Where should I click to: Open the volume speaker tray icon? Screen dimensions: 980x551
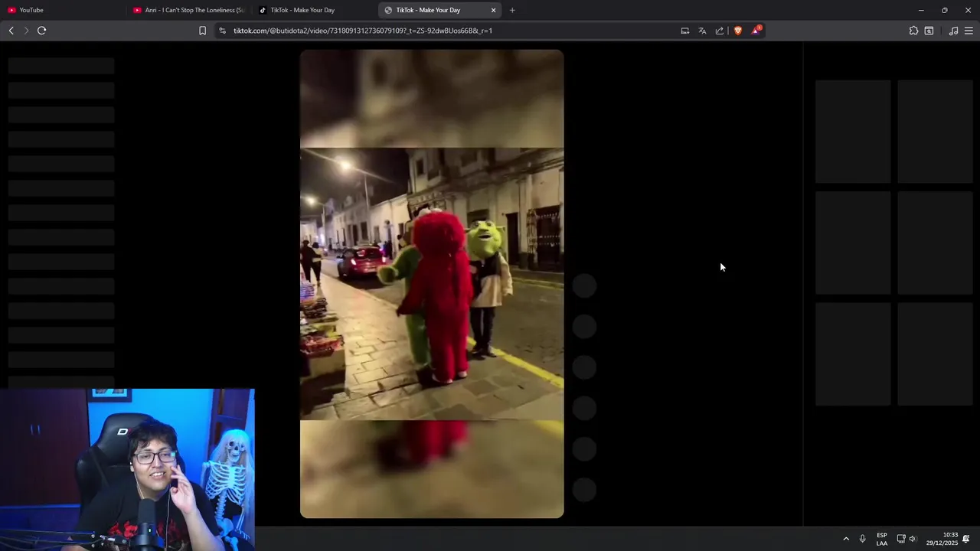[913, 539]
